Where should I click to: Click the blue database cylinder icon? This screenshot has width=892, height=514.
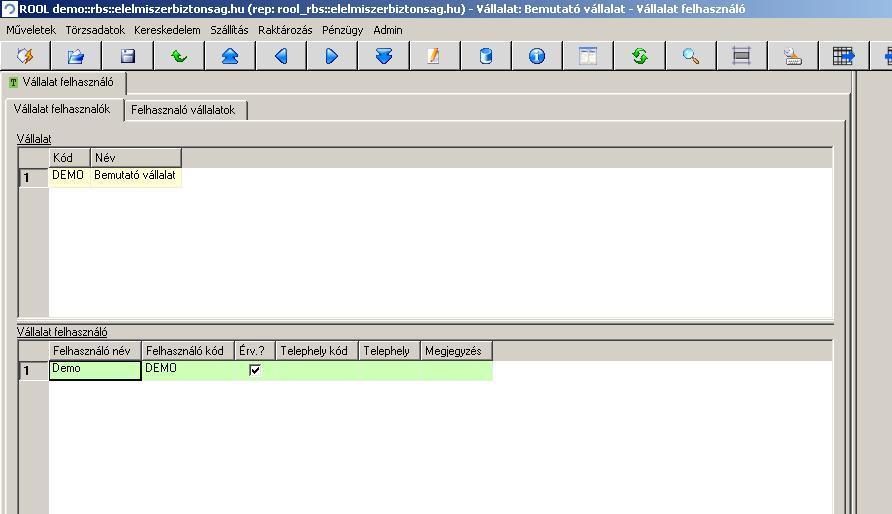coord(486,56)
